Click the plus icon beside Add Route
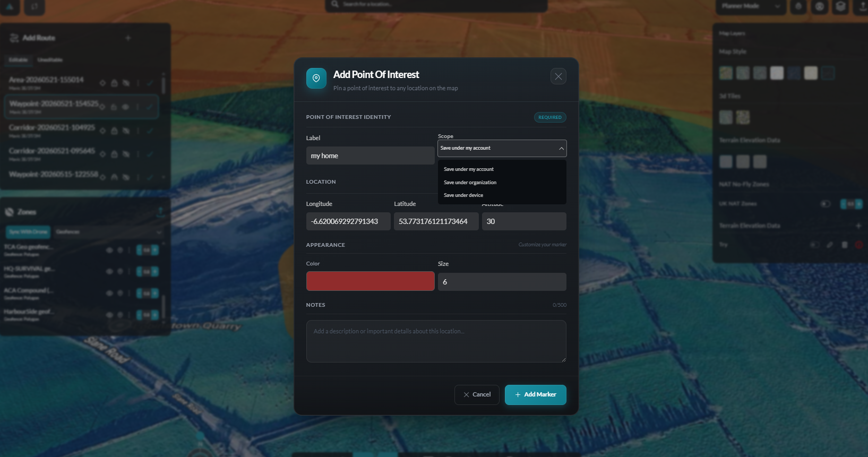Screen dimensions: 868x457 point(128,38)
